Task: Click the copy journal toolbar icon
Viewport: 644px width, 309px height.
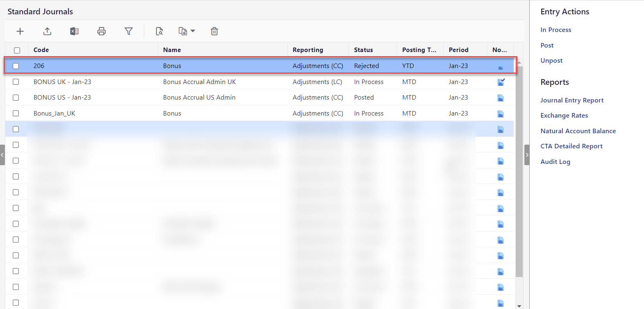Action: [x=183, y=31]
